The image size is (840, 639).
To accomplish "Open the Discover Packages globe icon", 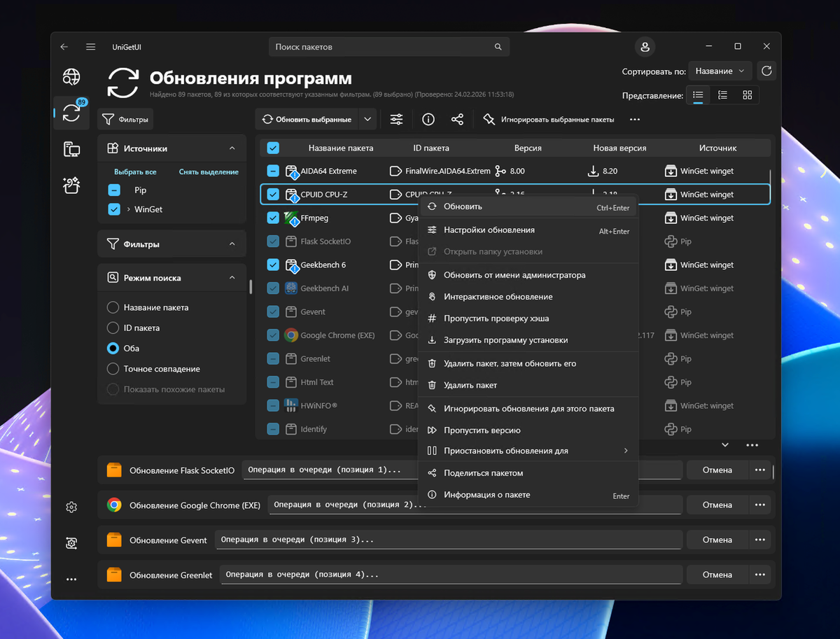I will point(71,76).
